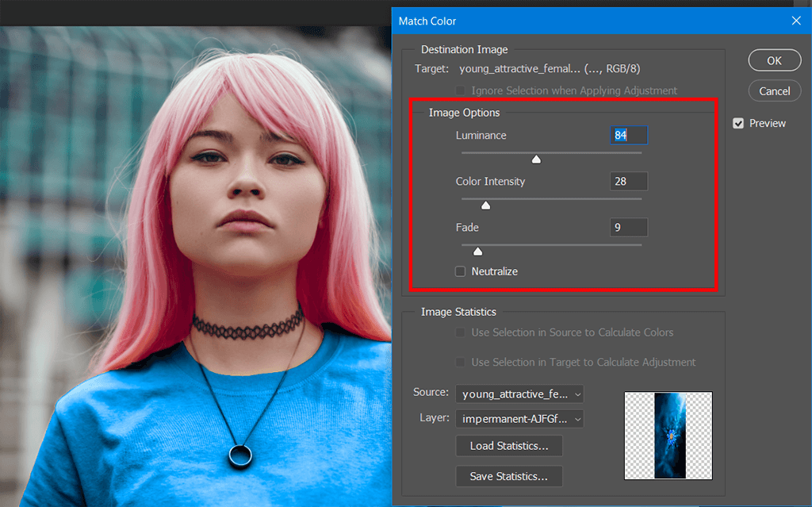The image size is (812, 507).
Task: Click the Fade slider handle
Action: pyautogui.click(x=478, y=252)
